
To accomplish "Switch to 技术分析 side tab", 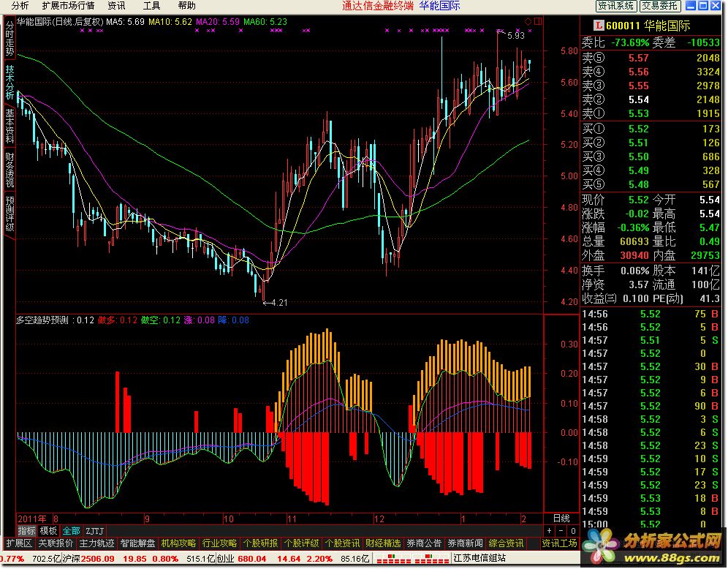I will [x=10, y=81].
